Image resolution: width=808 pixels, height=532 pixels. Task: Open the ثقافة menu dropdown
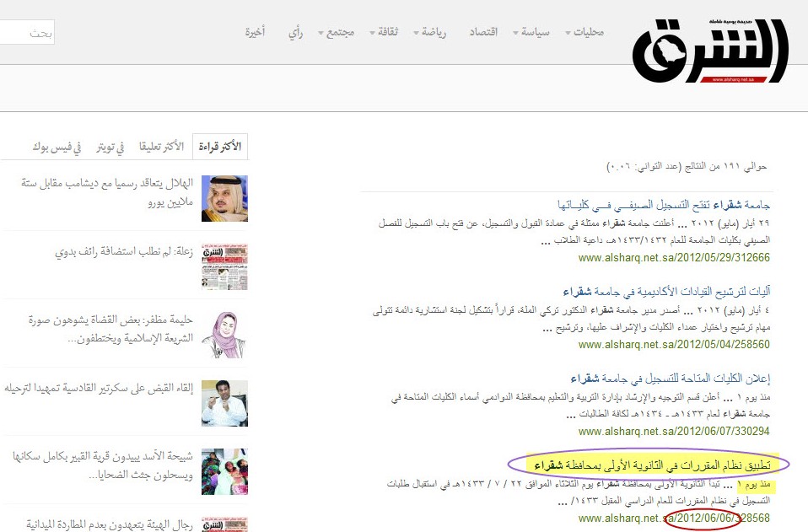(384, 32)
